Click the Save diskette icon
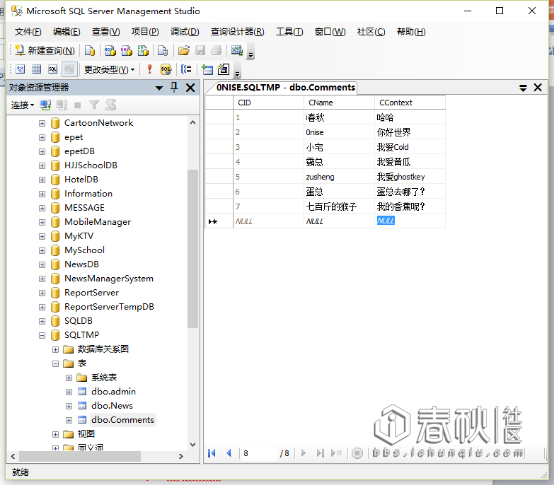This screenshot has width=554, height=485. 200,51
